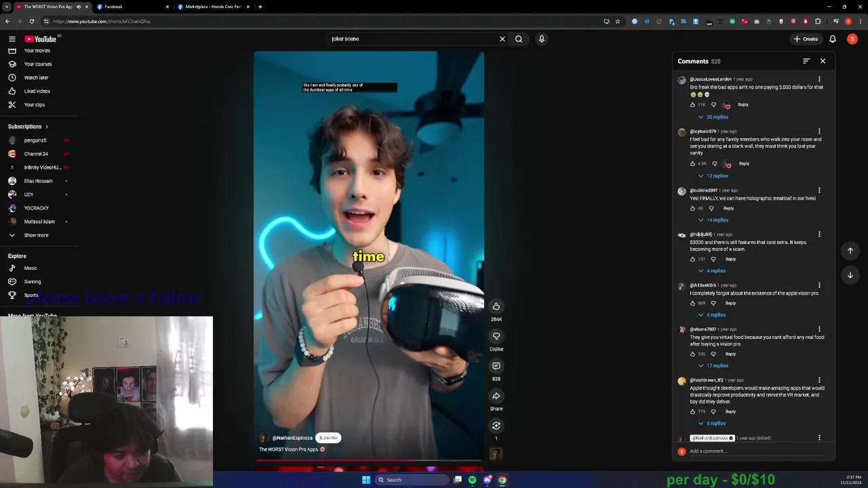Open the Remix button
Viewport: 868px width, 488px height.
tap(496, 426)
